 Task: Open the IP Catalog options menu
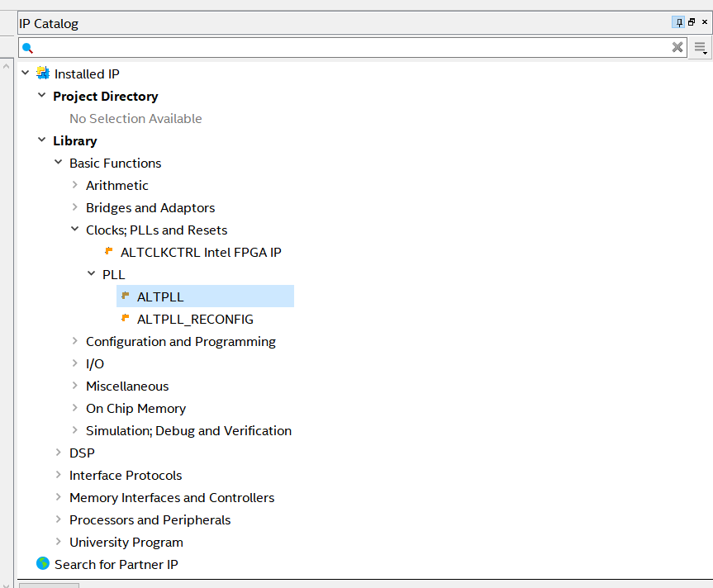[701, 48]
